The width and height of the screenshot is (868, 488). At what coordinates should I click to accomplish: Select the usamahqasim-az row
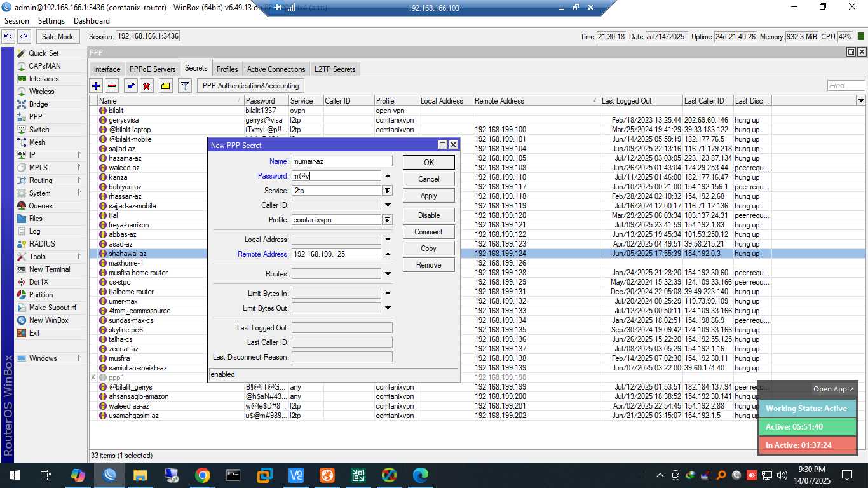click(477, 416)
